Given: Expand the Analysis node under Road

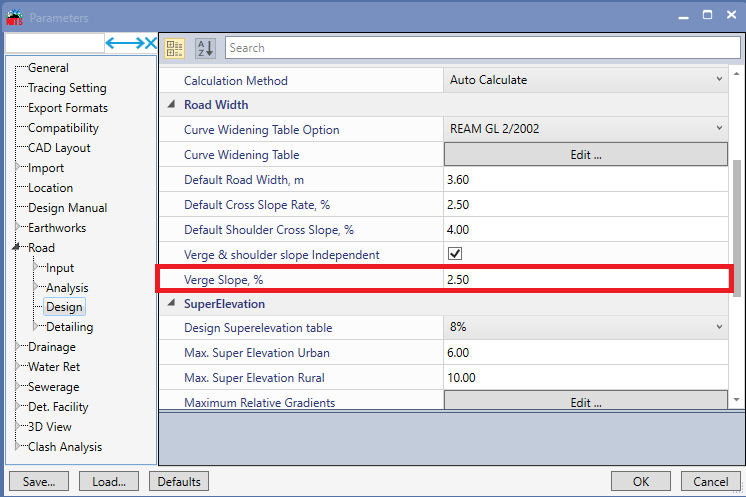Looking at the screenshot, I should coord(36,287).
